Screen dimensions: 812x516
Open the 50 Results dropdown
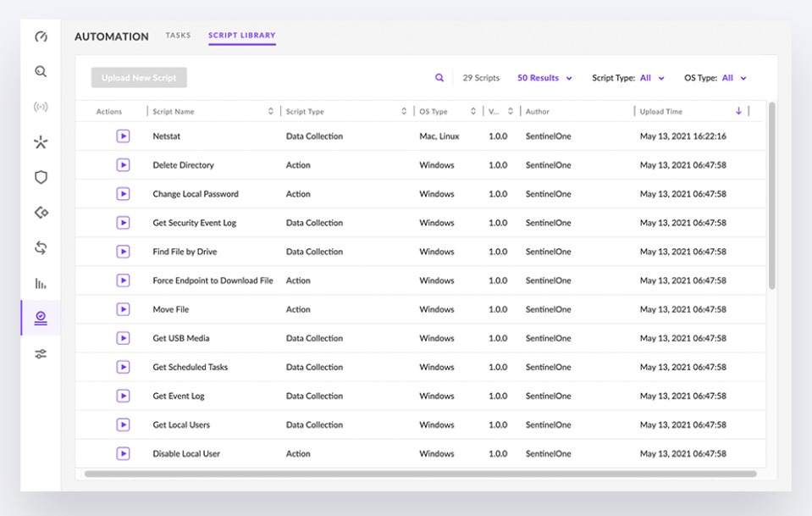(544, 78)
